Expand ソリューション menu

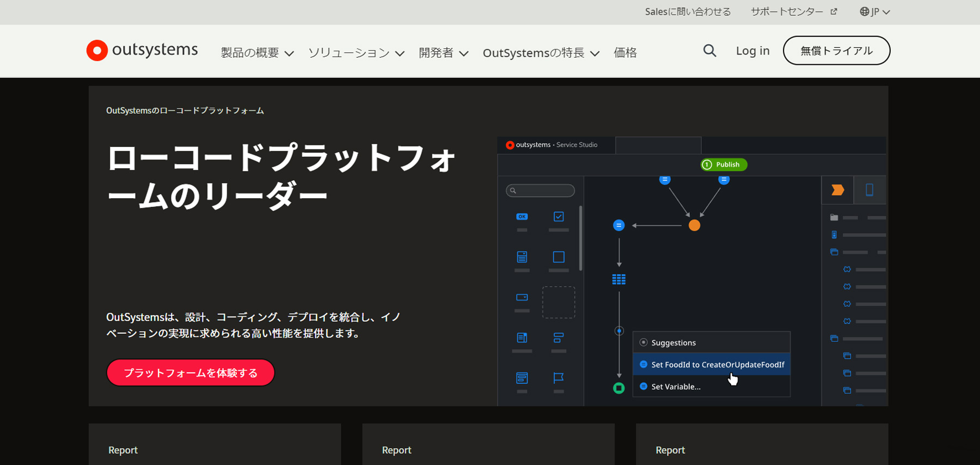click(x=356, y=53)
